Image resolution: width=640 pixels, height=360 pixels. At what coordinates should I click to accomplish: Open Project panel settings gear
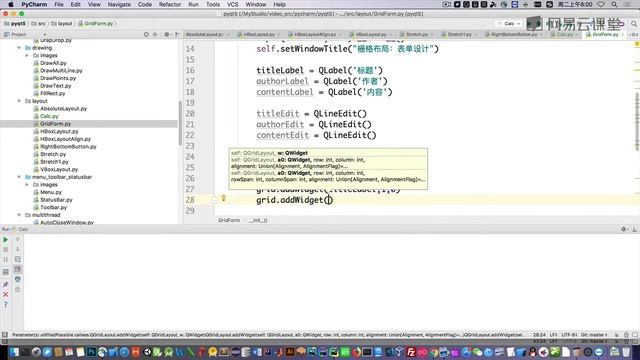[x=167, y=35]
